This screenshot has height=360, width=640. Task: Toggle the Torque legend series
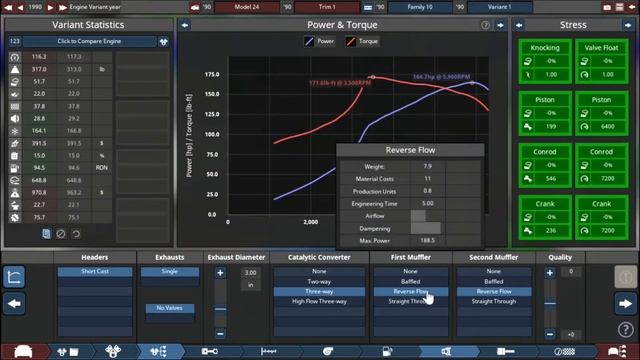(x=362, y=41)
